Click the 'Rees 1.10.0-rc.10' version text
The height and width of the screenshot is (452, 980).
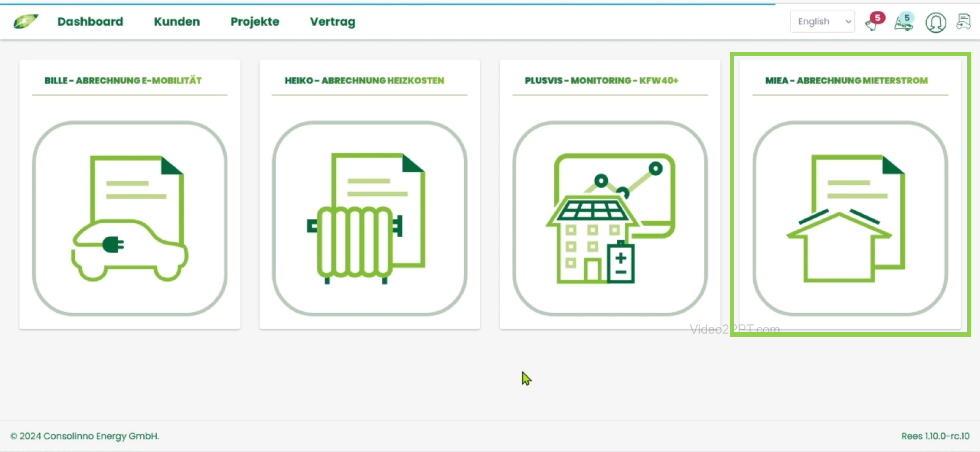click(x=935, y=436)
